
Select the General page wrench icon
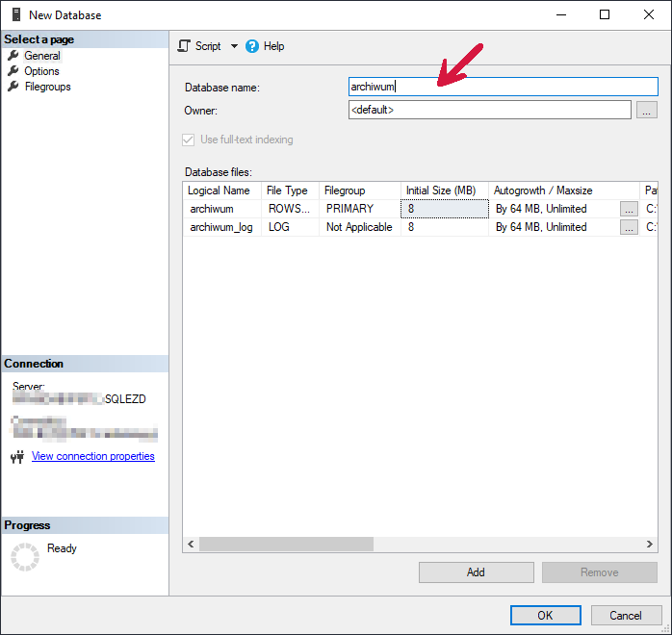point(13,56)
